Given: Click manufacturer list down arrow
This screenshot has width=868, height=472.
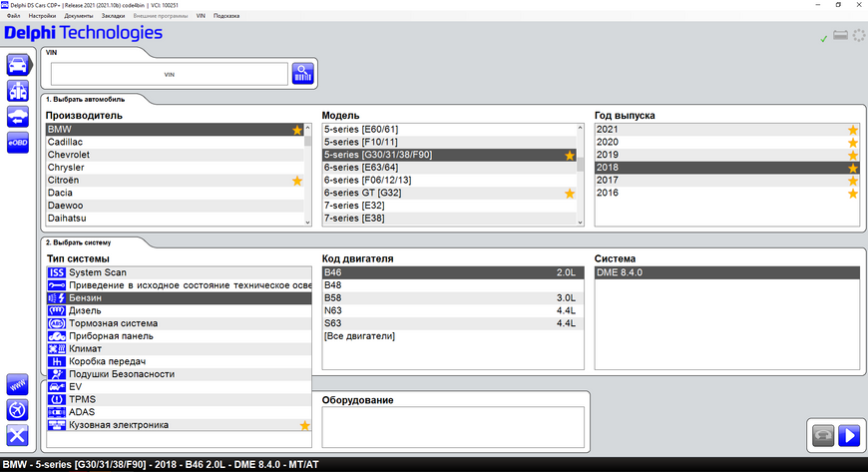Looking at the screenshot, I should click(x=307, y=223).
